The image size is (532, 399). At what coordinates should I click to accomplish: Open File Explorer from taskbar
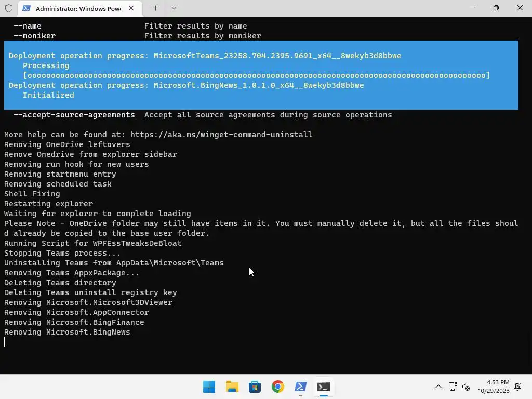tap(232, 387)
